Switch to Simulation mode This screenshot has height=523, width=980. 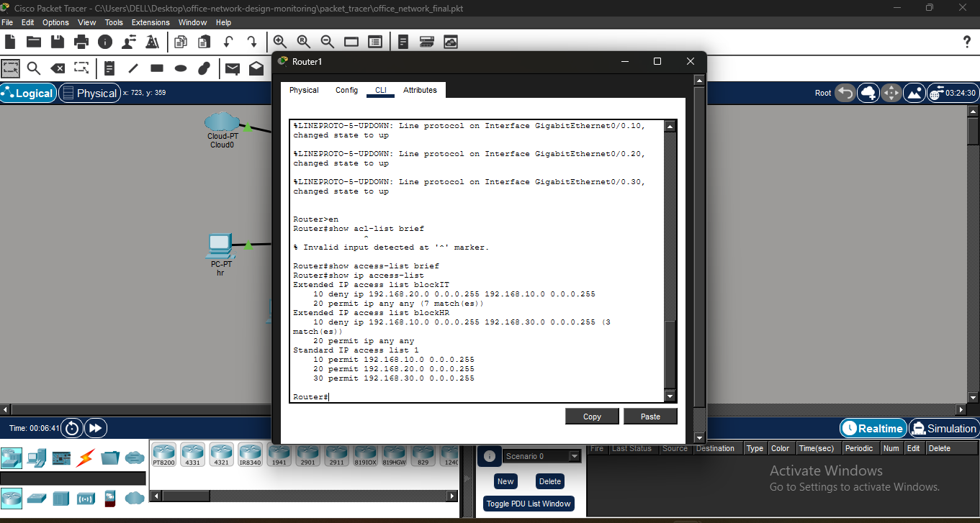[x=943, y=428]
